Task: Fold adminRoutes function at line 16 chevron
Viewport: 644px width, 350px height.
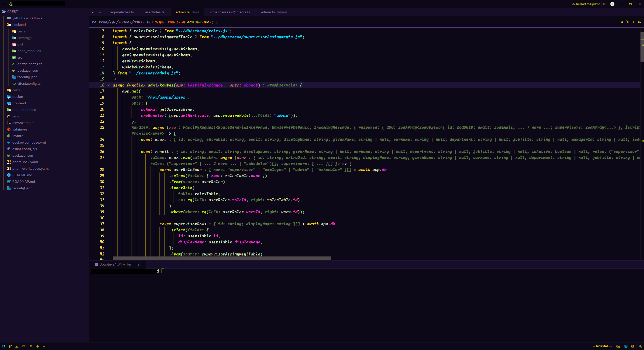Action: coord(108,85)
